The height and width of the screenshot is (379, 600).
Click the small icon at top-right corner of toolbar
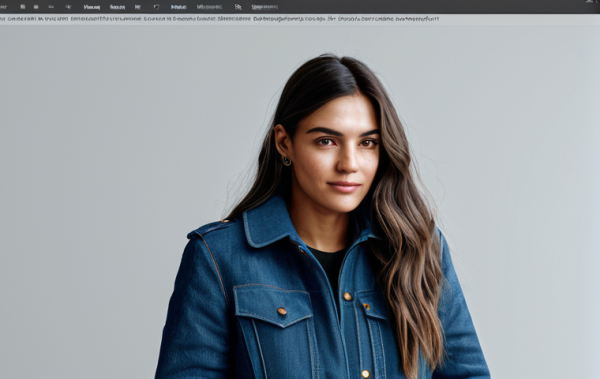click(590, 2)
